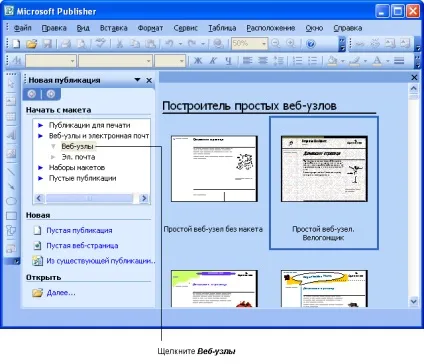Collapse the Веб-узлы tree triangle
The height and width of the screenshot is (364, 424).
(53, 146)
